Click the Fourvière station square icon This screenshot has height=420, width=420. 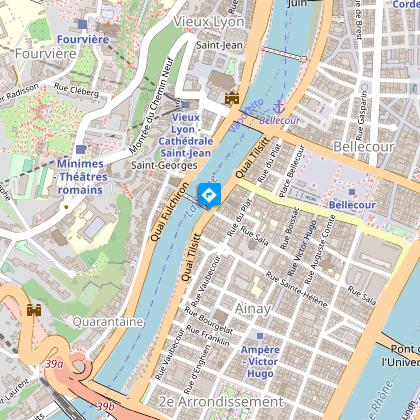pyautogui.click(x=83, y=24)
